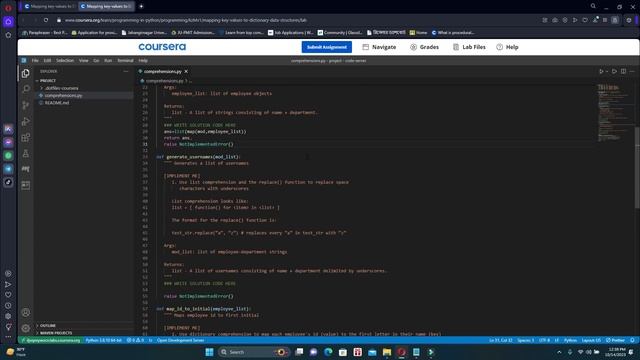Viewport: 640px width, 360px height.
Task: Open the File menu
Action: [35, 60]
